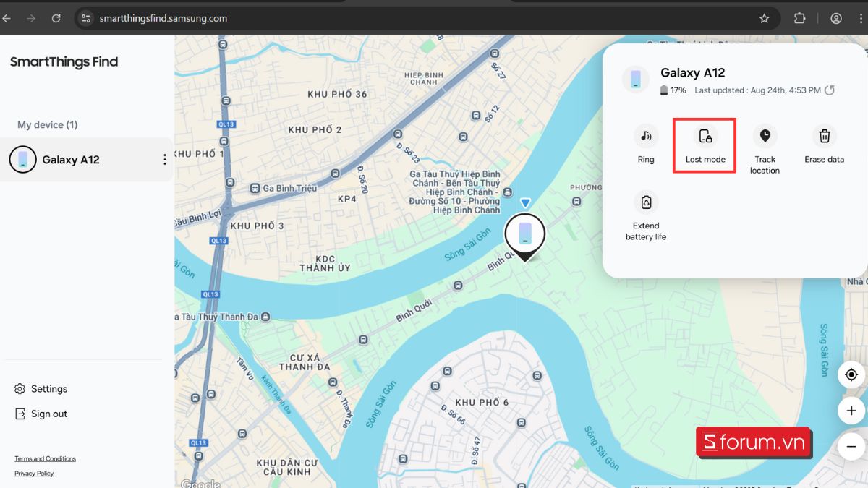
Task: Click the Galaxy A12 device thumbnail in panel
Action: 636,80
